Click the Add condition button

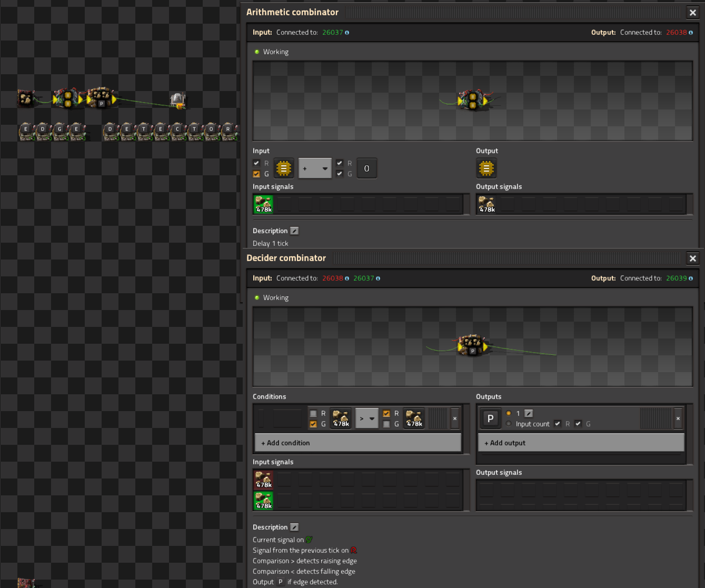click(x=358, y=443)
